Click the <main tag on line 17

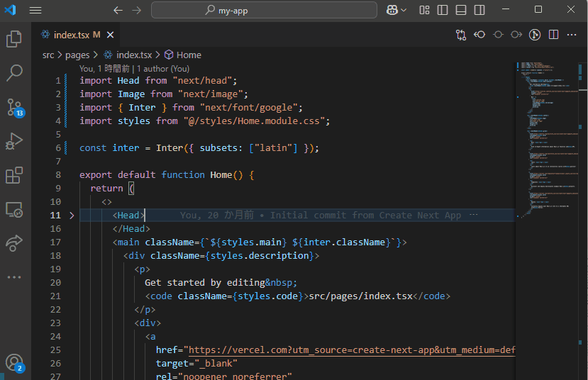[x=126, y=242]
